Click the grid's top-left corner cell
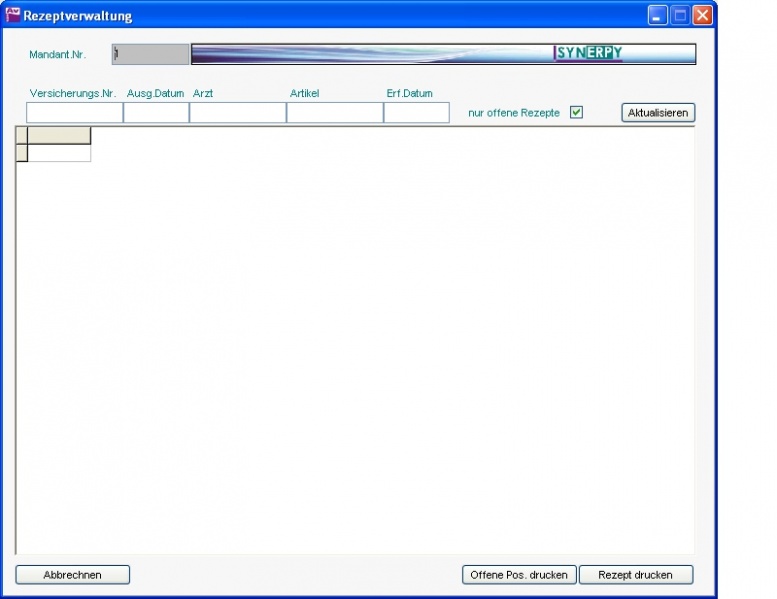The image size is (777, 599). tap(21, 136)
